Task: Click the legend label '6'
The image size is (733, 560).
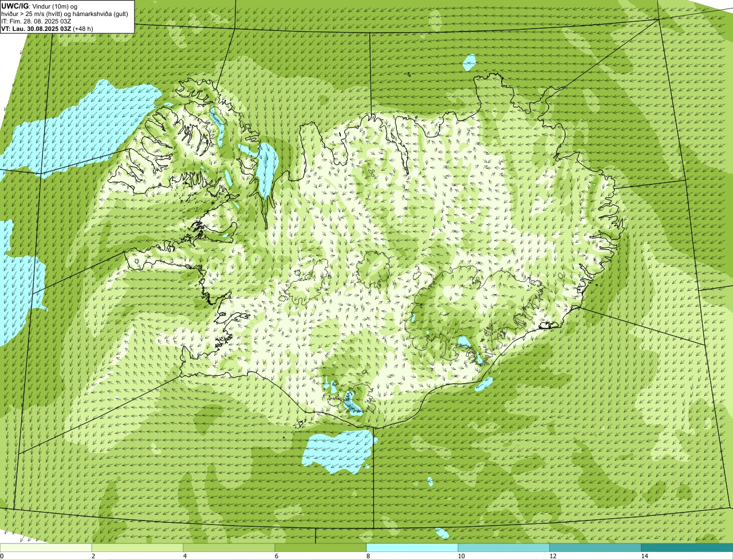Action: tap(276, 556)
